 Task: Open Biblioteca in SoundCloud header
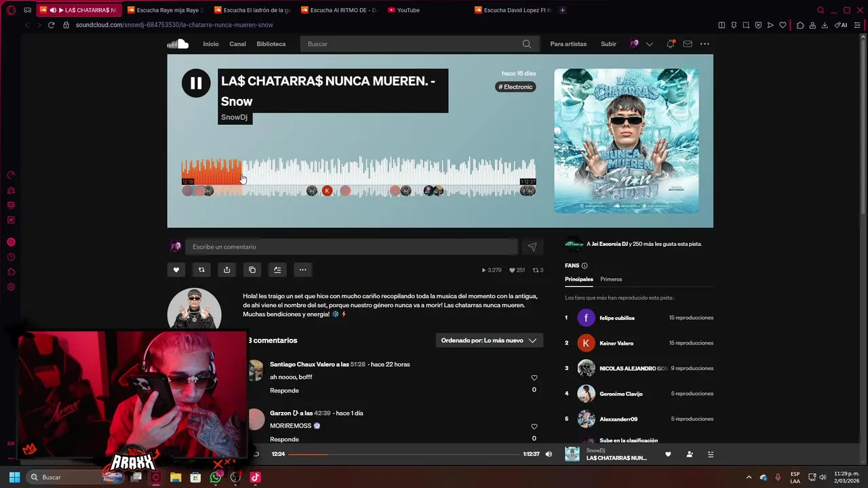(x=271, y=44)
